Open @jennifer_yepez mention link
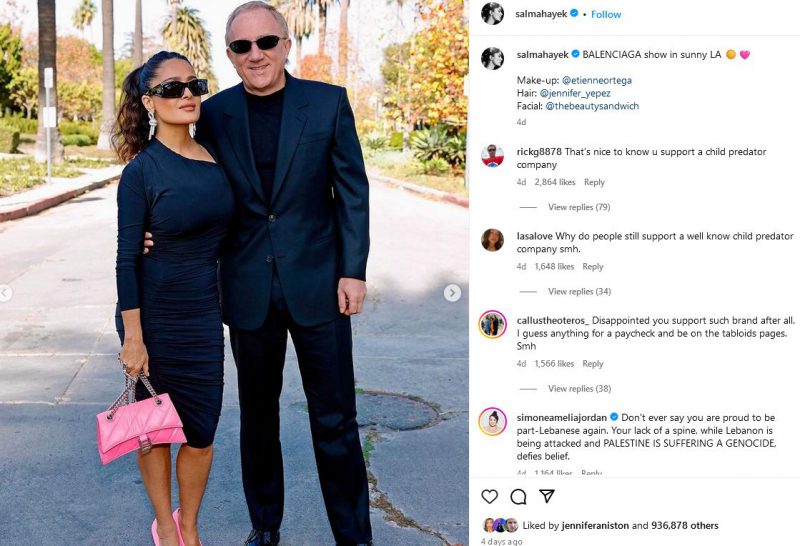800x546 pixels. (575, 93)
